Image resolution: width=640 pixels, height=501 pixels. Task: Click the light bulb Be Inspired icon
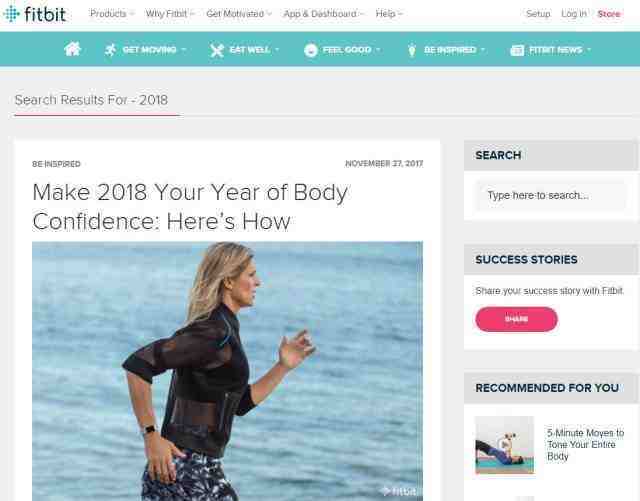tap(412, 50)
